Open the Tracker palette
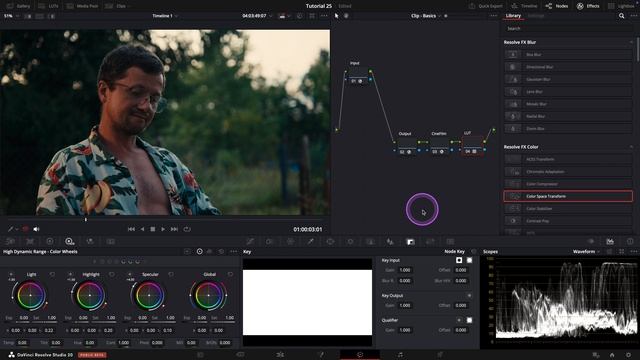This screenshot has height=360, width=640. 350,242
